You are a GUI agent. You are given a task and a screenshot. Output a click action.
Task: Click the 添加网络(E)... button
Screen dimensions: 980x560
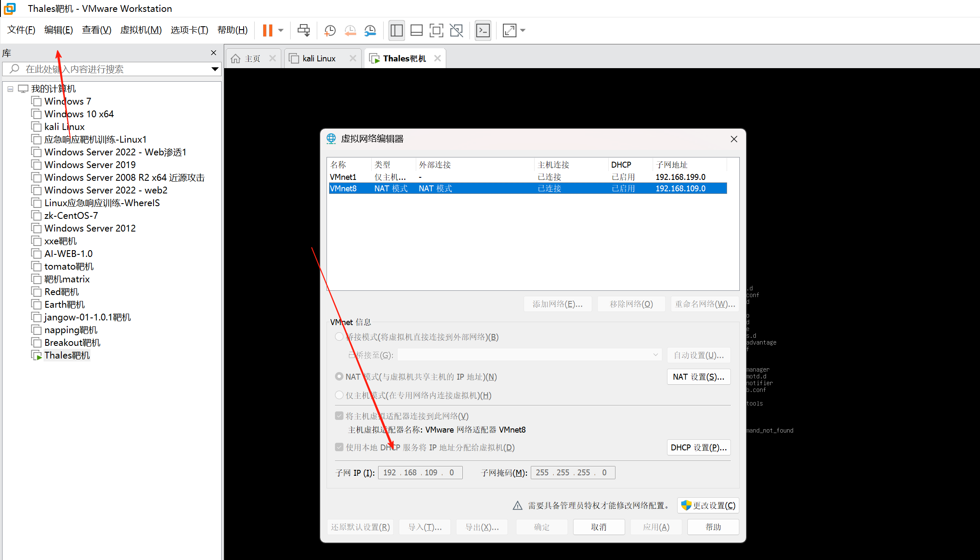click(x=557, y=304)
